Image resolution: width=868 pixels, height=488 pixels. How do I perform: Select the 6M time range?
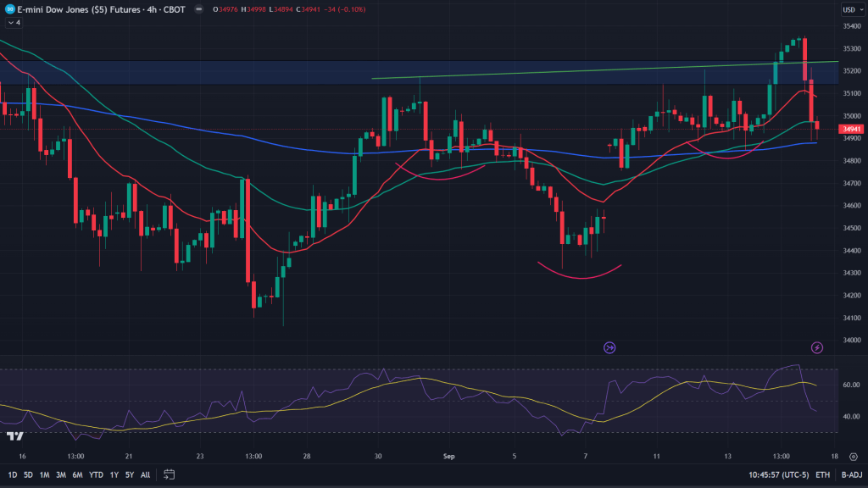pyautogui.click(x=77, y=474)
